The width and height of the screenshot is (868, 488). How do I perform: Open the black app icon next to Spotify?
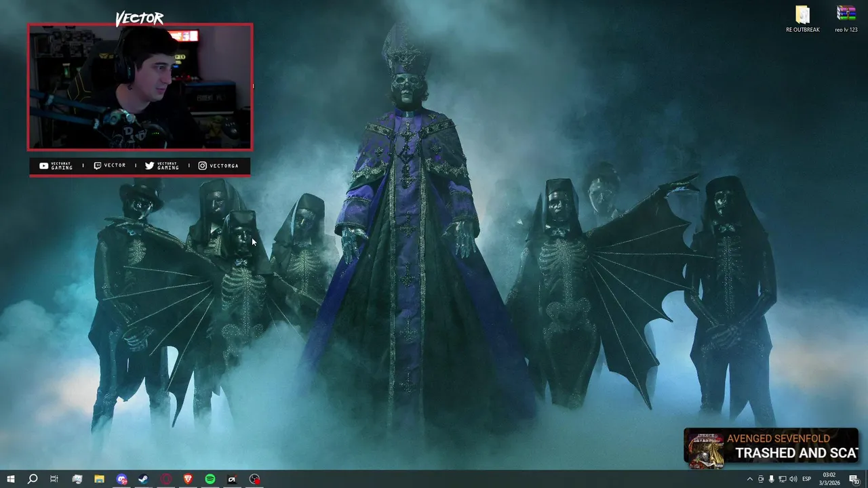click(x=232, y=479)
